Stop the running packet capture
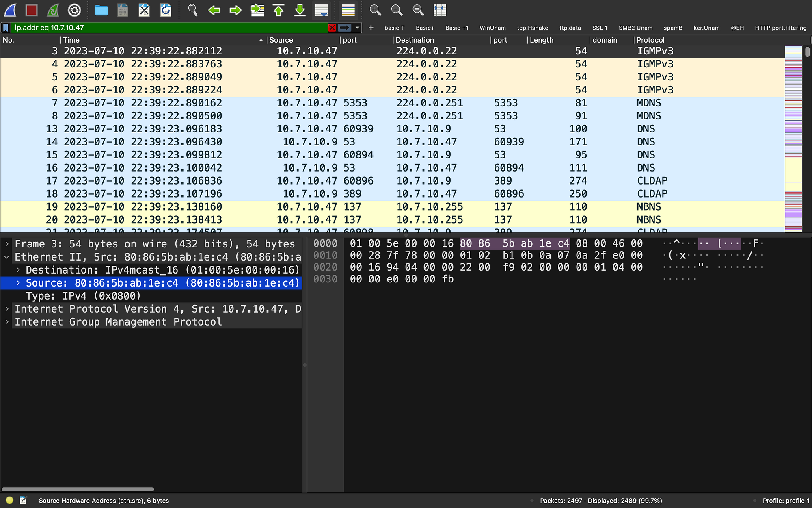The image size is (812, 508). (32, 10)
